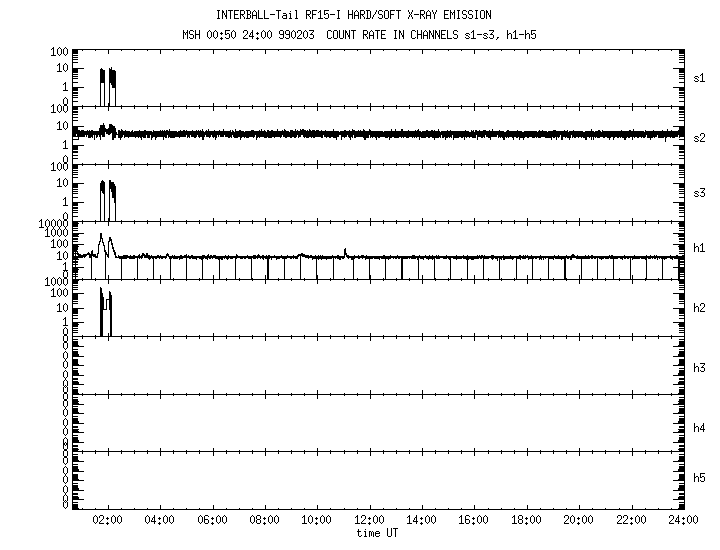Click the h4 channel label

point(700,428)
